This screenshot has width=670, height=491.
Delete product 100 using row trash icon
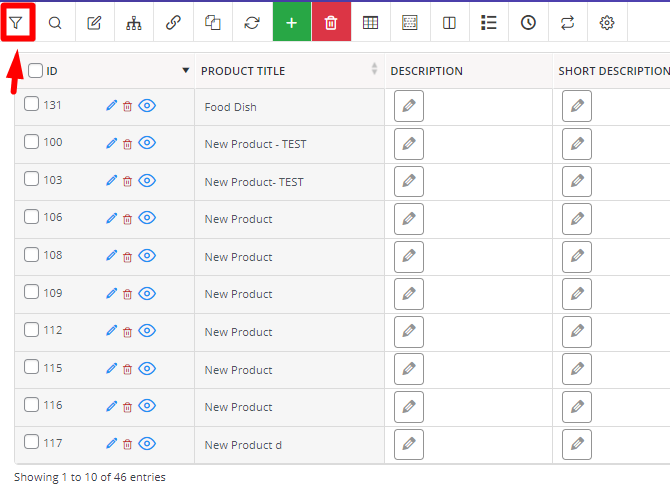point(127,144)
